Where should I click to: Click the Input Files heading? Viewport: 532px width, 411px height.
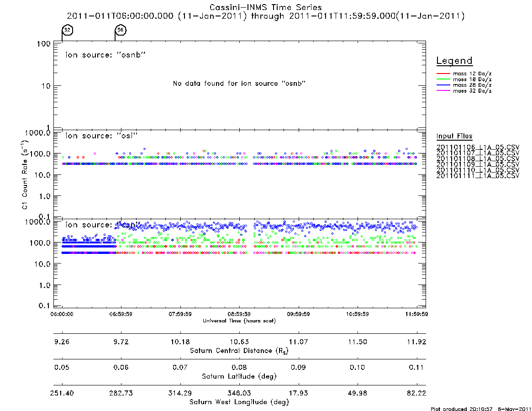point(454,136)
